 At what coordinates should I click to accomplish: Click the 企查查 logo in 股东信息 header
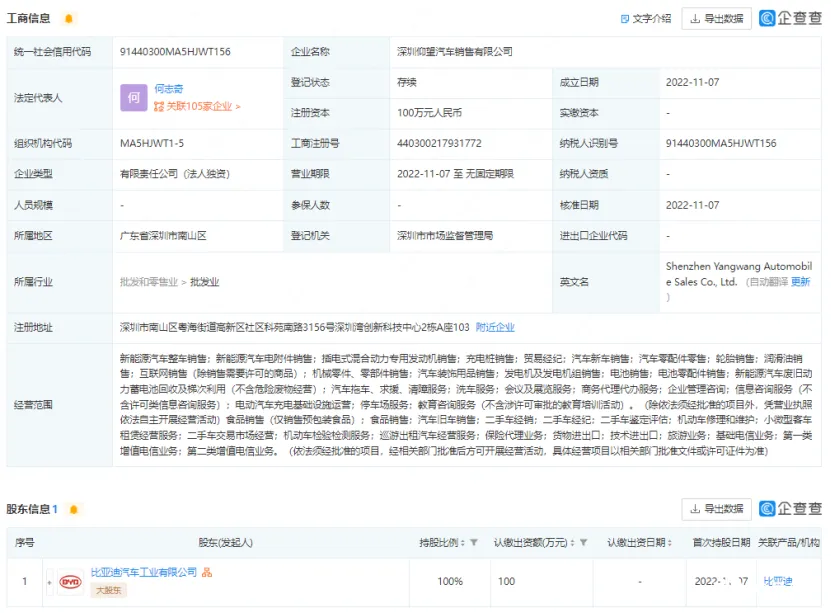click(x=790, y=509)
